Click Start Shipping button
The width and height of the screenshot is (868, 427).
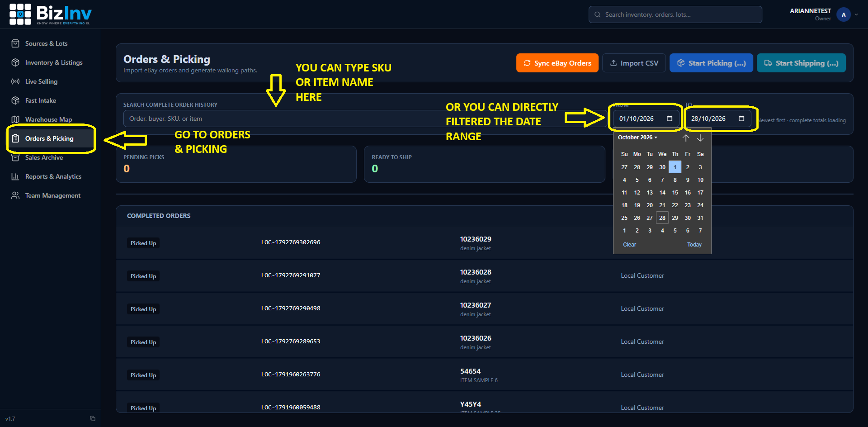pos(802,63)
